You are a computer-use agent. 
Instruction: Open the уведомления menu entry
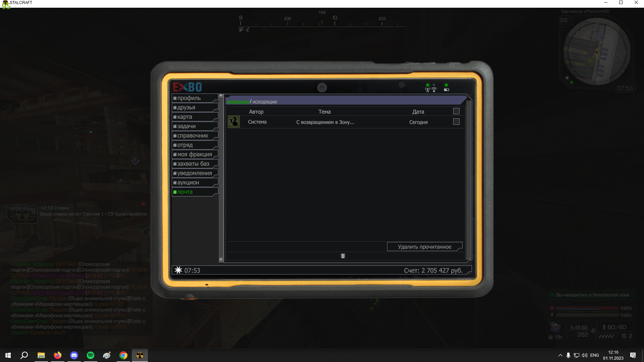pyautogui.click(x=195, y=173)
